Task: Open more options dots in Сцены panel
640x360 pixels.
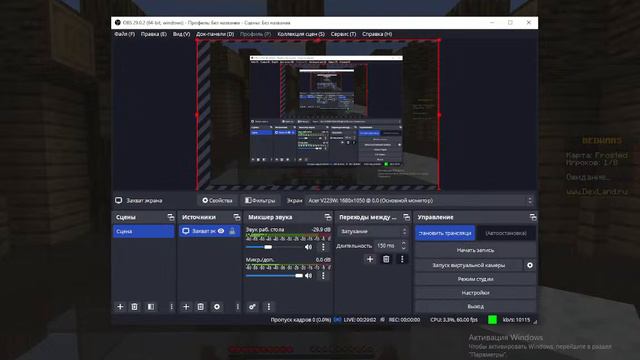Action: 171,307
